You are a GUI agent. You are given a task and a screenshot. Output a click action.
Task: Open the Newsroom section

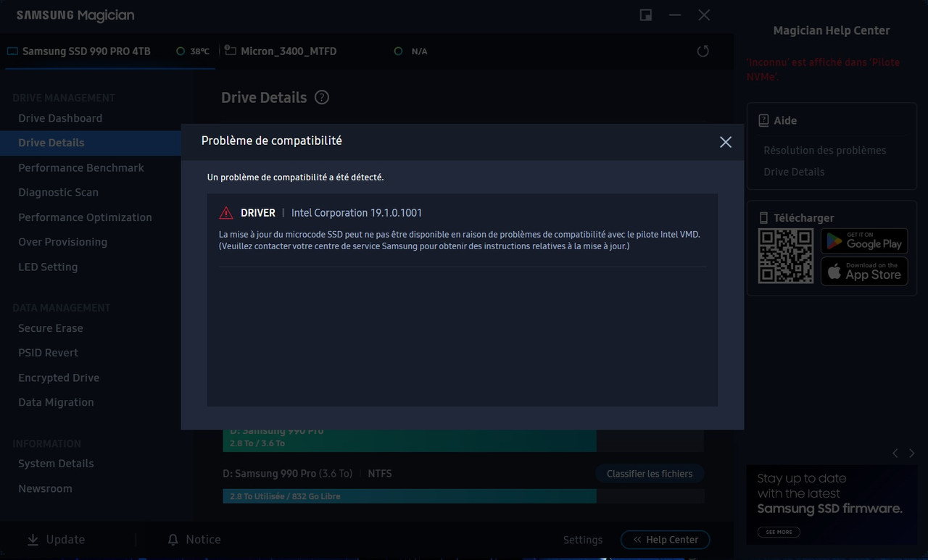(45, 488)
